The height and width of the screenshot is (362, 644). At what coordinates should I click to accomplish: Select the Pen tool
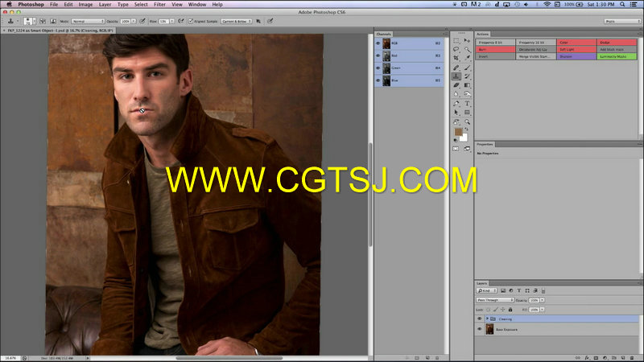coord(456,104)
